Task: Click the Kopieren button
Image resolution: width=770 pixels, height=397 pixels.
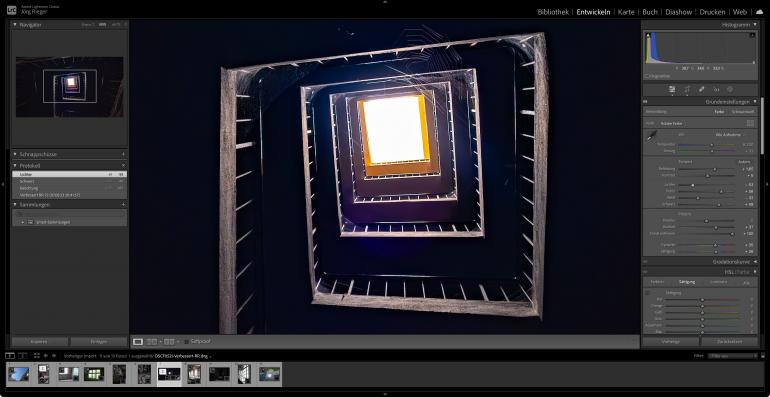Action: (x=39, y=341)
